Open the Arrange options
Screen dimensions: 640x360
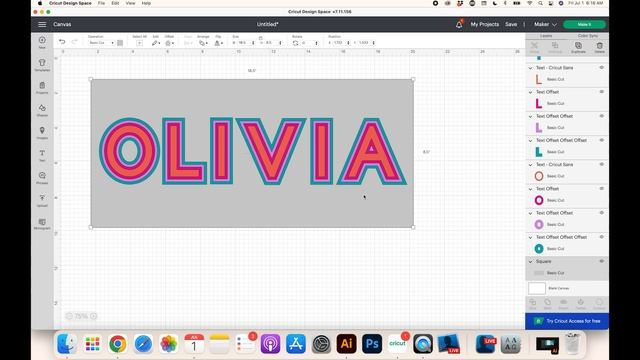click(202, 42)
